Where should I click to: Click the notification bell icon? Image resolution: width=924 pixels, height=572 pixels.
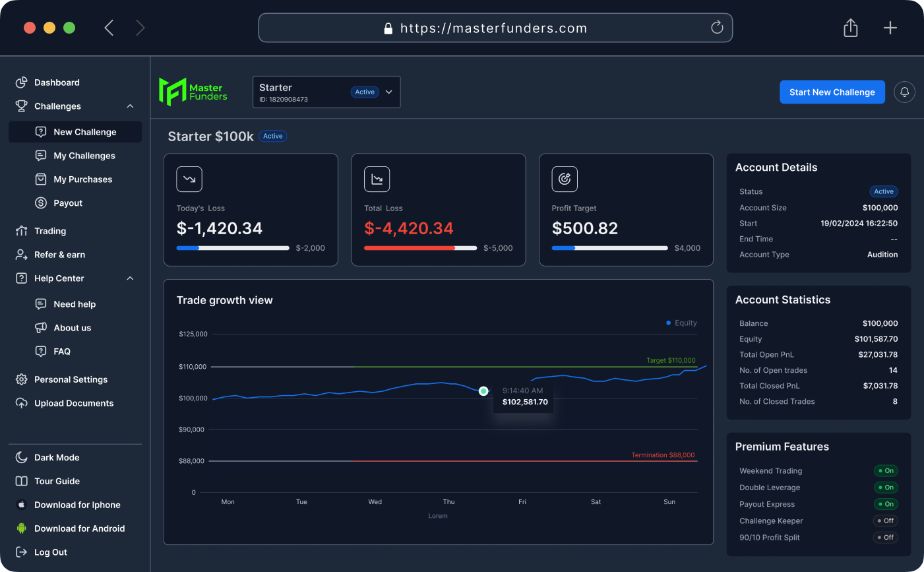click(904, 92)
